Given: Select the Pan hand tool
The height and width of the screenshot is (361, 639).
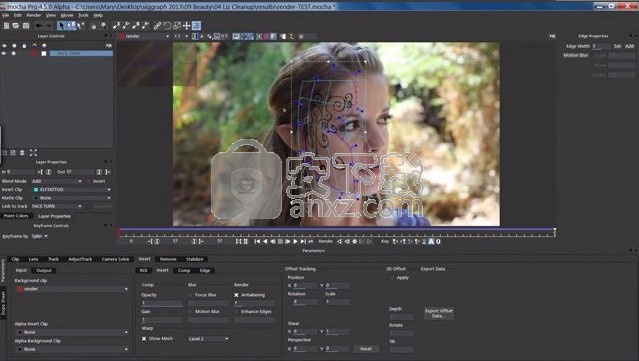Looking at the screenshot, I should [x=93, y=26].
